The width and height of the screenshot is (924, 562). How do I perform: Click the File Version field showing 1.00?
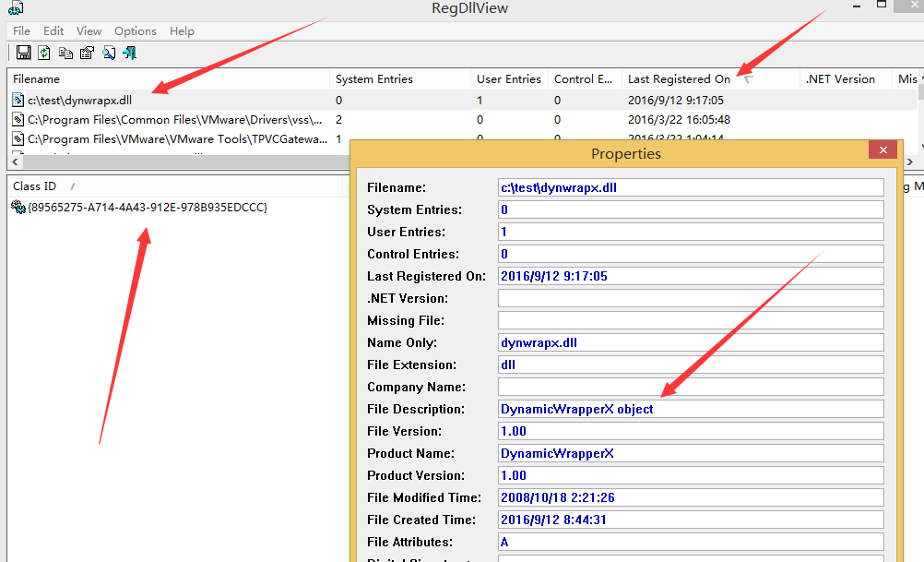pos(691,431)
